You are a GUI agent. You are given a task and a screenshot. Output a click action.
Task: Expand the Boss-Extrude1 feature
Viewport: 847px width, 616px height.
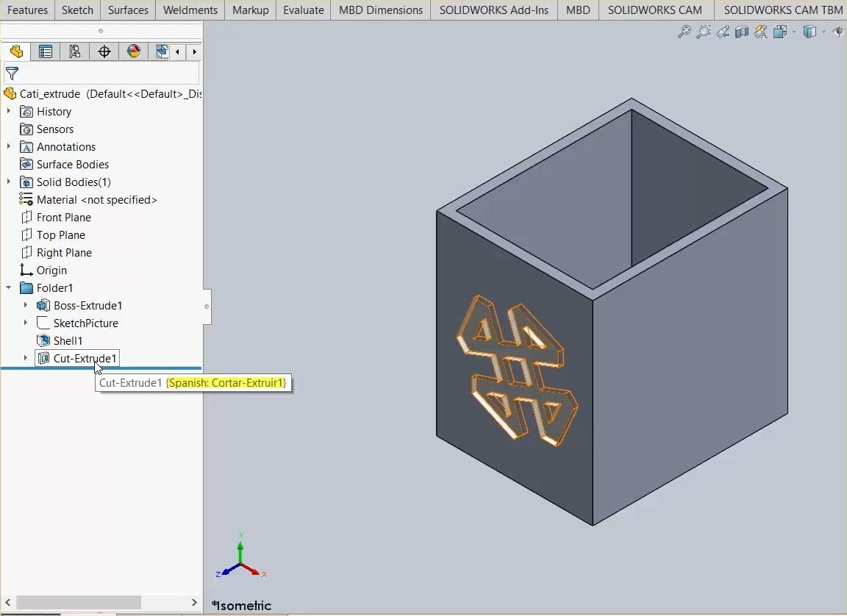click(x=26, y=305)
